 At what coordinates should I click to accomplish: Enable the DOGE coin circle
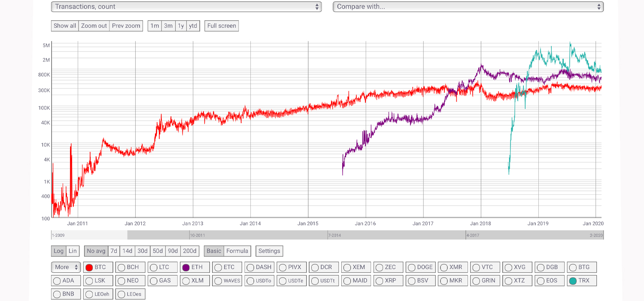[411, 267]
